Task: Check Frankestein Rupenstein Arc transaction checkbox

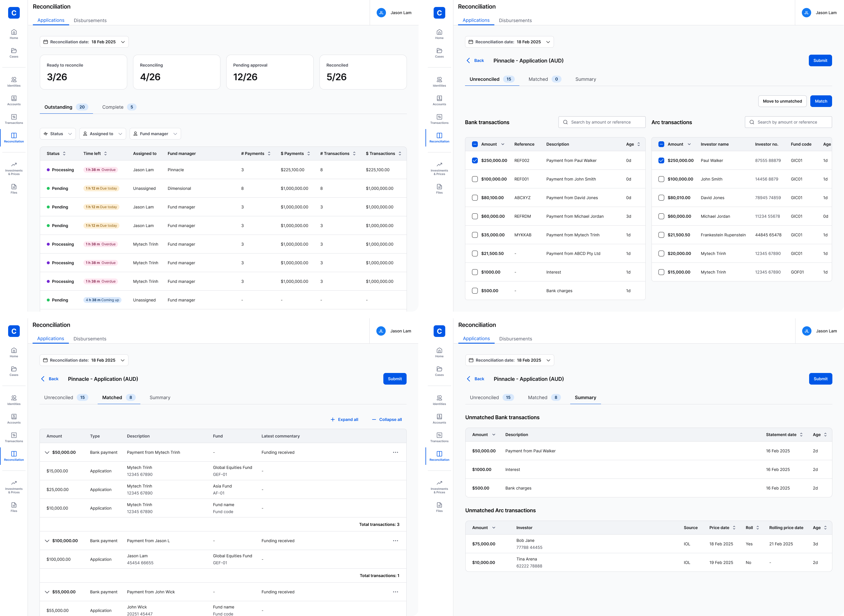Action: pyautogui.click(x=661, y=235)
